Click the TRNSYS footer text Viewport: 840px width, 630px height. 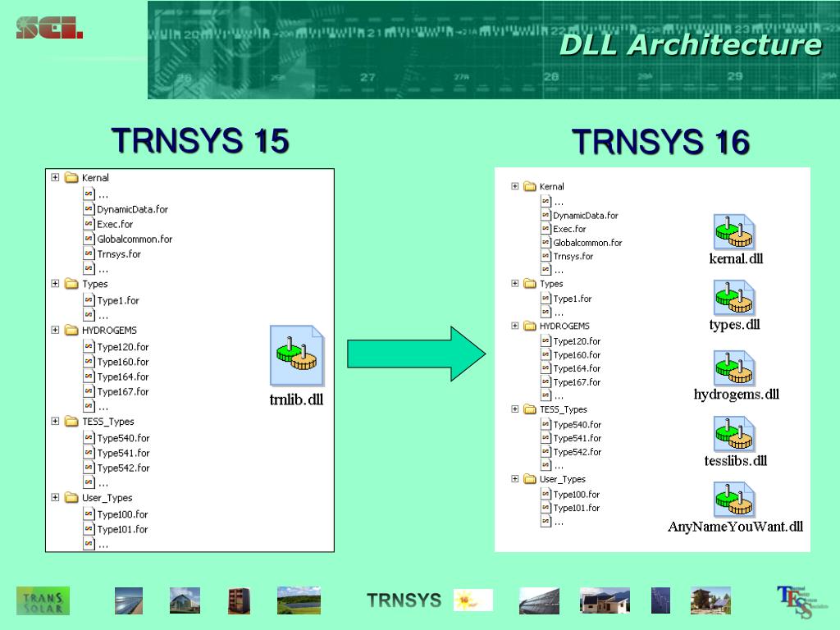tap(404, 600)
